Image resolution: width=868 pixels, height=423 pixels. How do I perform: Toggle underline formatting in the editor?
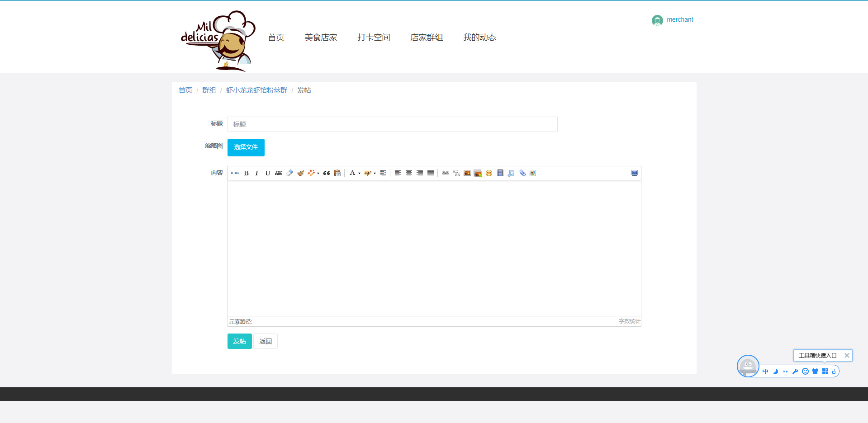(267, 173)
